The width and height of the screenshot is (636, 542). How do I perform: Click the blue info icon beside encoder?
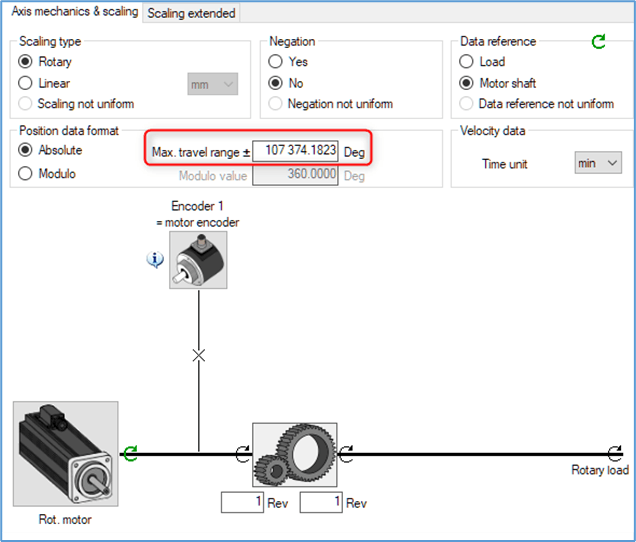point(156,260)
